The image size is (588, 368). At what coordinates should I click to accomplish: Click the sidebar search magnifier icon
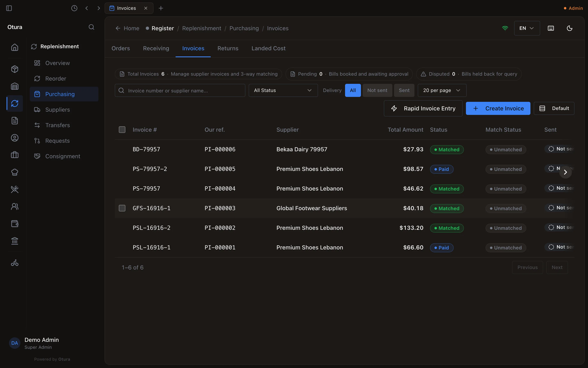(91, 27)
